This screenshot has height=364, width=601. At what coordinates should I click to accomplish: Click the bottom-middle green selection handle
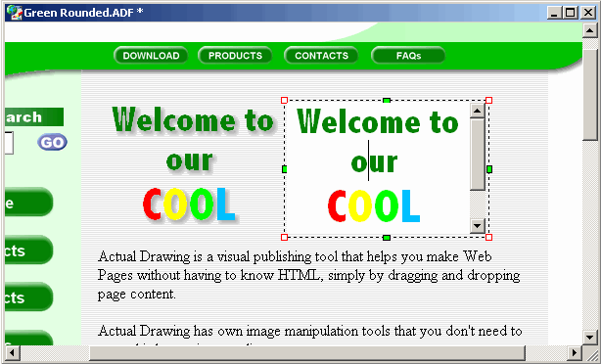point(387,238)
